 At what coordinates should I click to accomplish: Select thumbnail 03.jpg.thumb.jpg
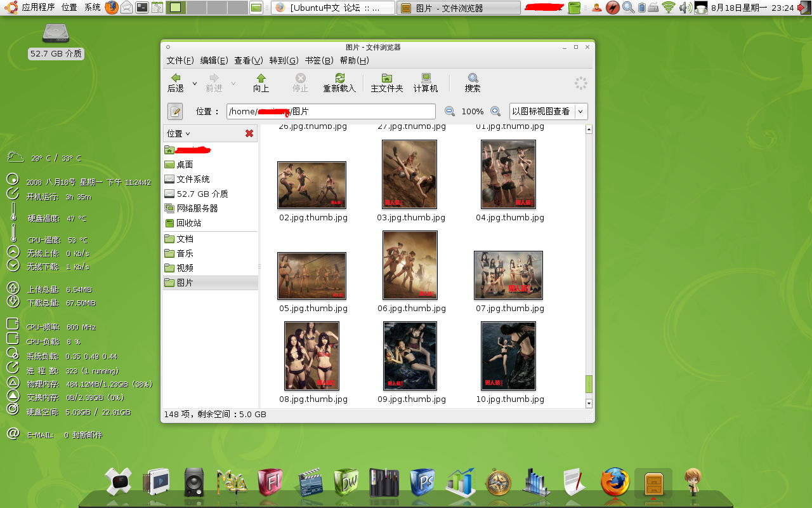click(409, 174)
